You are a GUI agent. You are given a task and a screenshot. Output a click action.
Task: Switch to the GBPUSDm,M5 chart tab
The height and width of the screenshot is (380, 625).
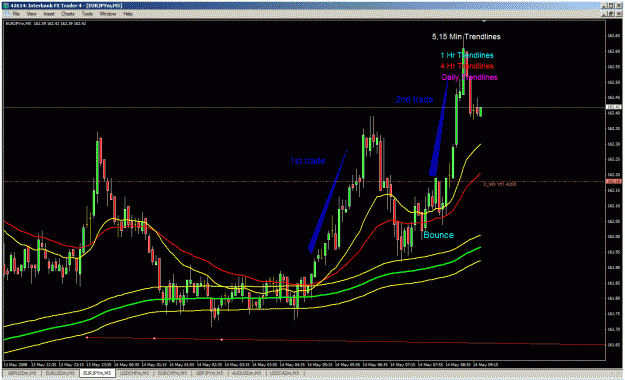point(22,373)
